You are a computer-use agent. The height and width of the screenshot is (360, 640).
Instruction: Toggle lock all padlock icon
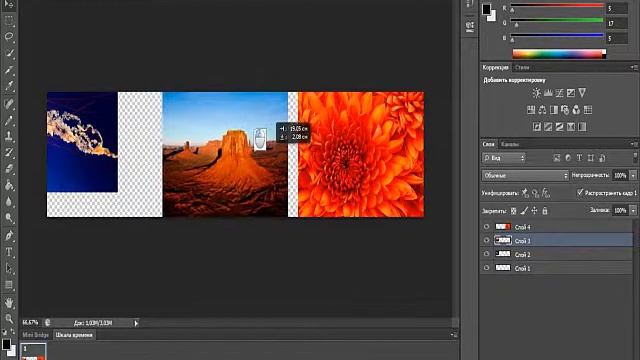point(544,211)
